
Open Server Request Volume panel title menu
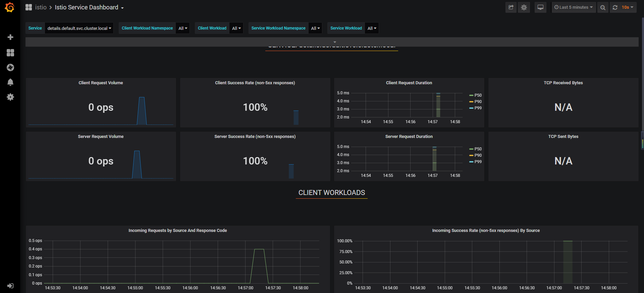point(101,137)
